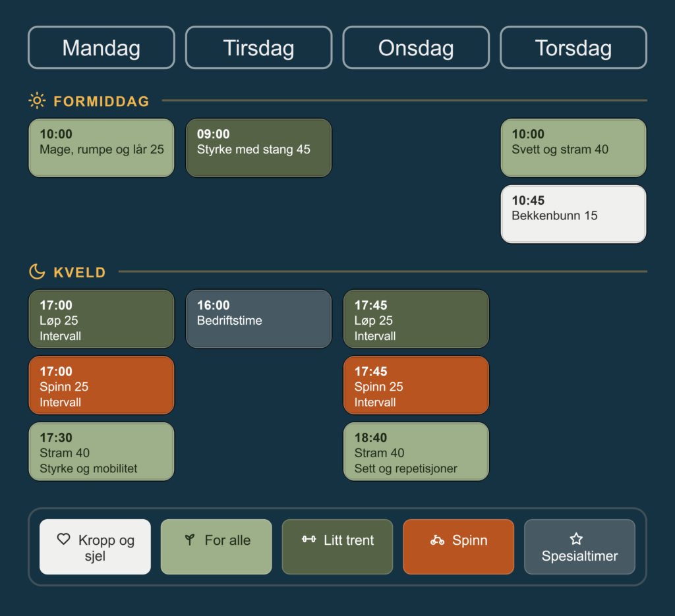This screenshot has height=616, width=675.
Task: Toggle the Spesialtimer filter
Action: 580,547
